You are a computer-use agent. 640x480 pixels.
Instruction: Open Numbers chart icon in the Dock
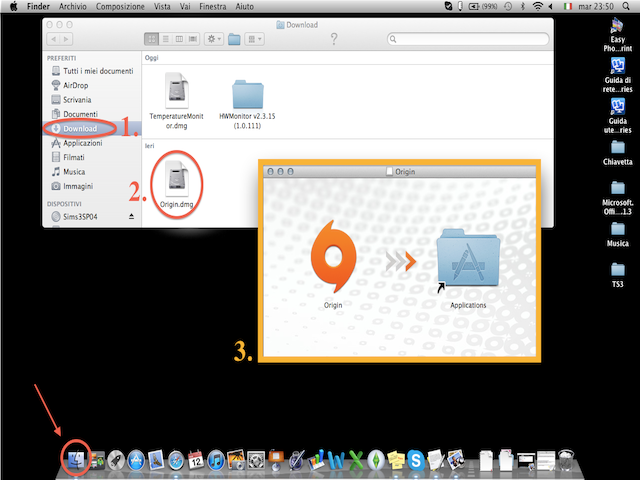click(316, 460)
